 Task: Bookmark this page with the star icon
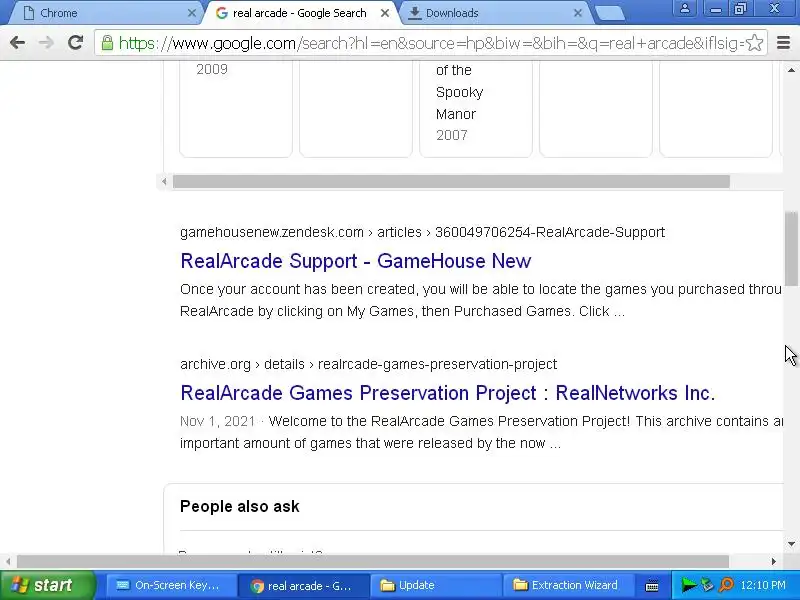point(755,43)
